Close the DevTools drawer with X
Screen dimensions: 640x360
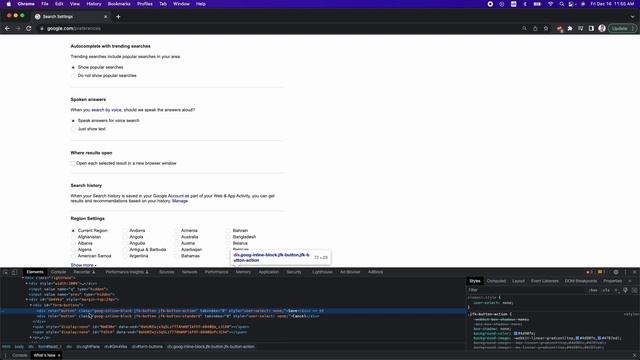click(634, 356)
